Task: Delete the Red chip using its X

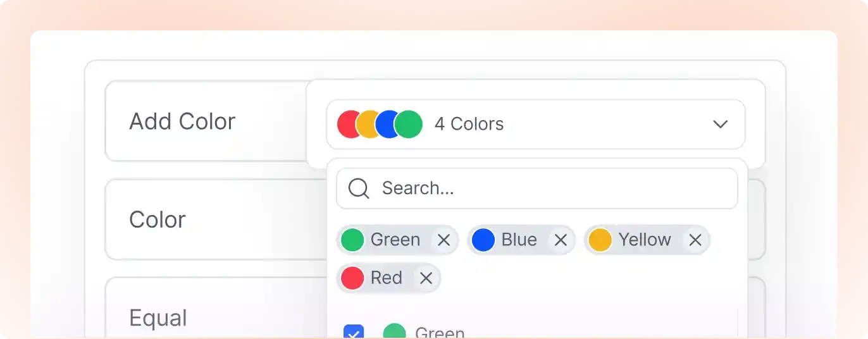Action: pyautogui.click(x=426, y=278)
